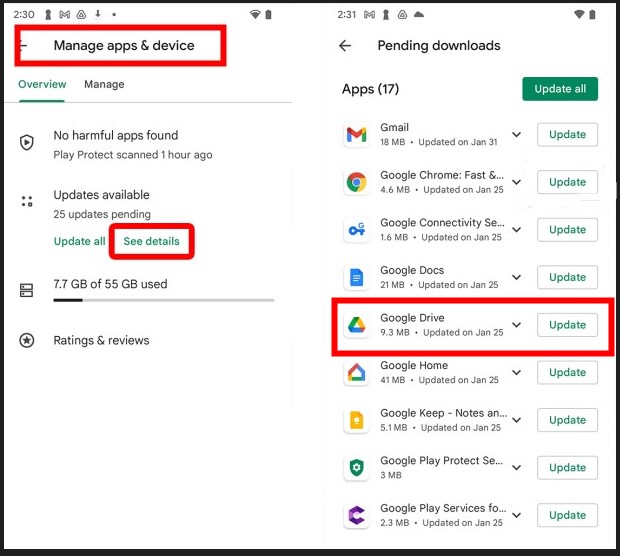Expand Google Play Protect Service details
Viewport: 620px width, 556px height.
click(516, 467)
